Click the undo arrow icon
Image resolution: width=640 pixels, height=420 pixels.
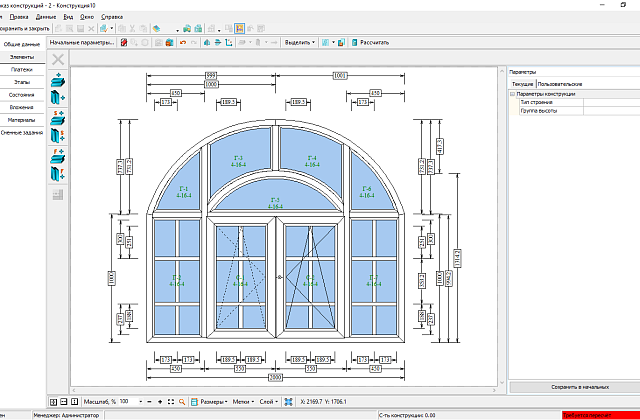click(183, 42)
